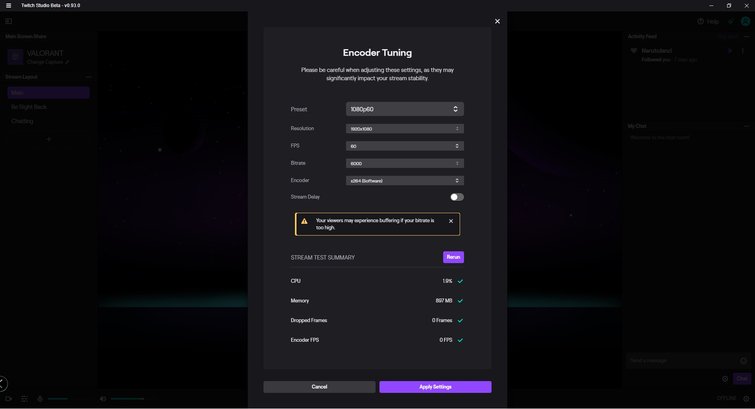The width and height of the screenshot is (755, 409).
Task: Open the user profile avatar
Action: pyautogui.click(x=746, y=21)
